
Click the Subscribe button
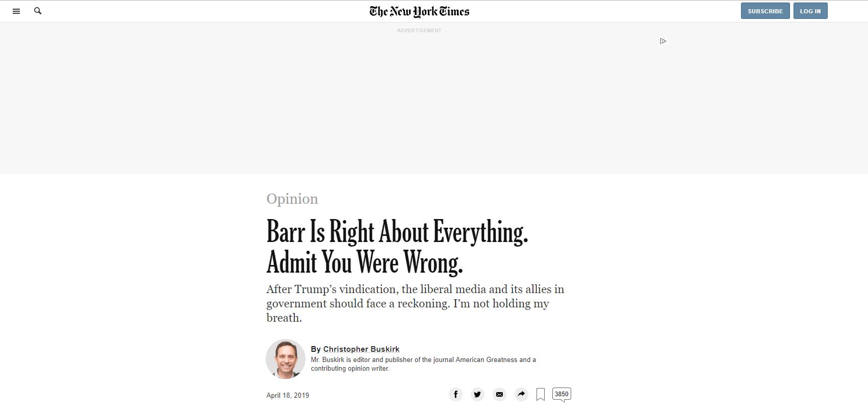point(765,11)
